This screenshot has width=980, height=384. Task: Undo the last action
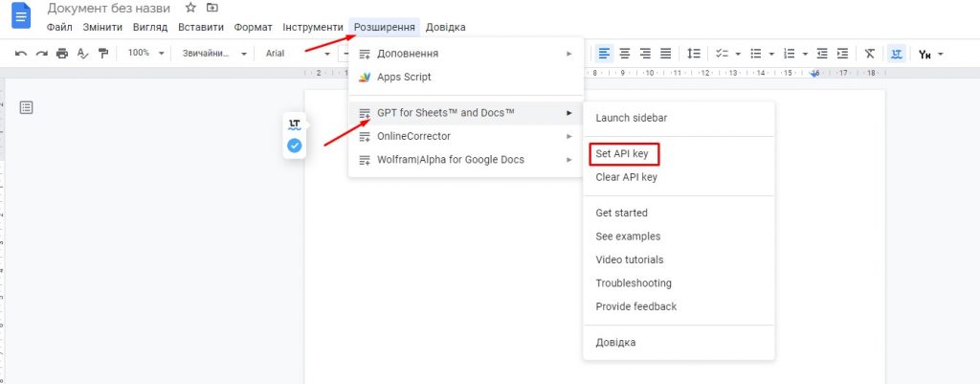click(x=21, y=54)
